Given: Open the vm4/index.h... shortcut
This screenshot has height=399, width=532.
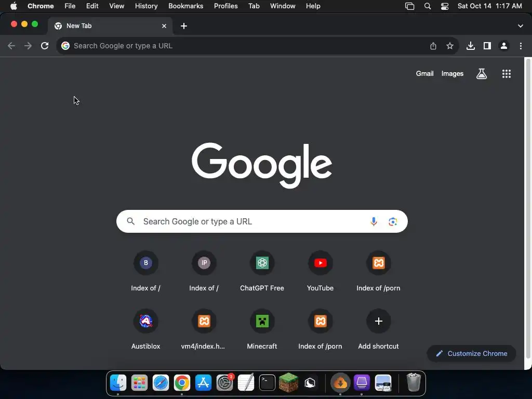Looking at the screenshot, I should (204, 329).
